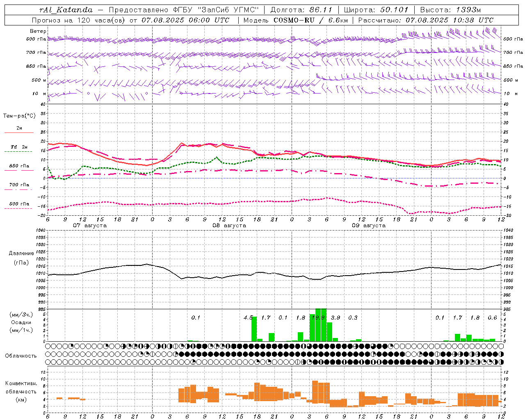
Task: Click the rAl_Katanda station title
Action: pyautogui.click(x=66, y=10)
